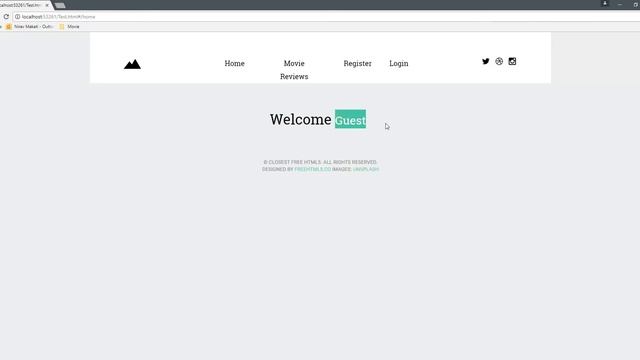Follow the UNSPLASH footer link
Screen dimensions: 640x360
[366, 169]
